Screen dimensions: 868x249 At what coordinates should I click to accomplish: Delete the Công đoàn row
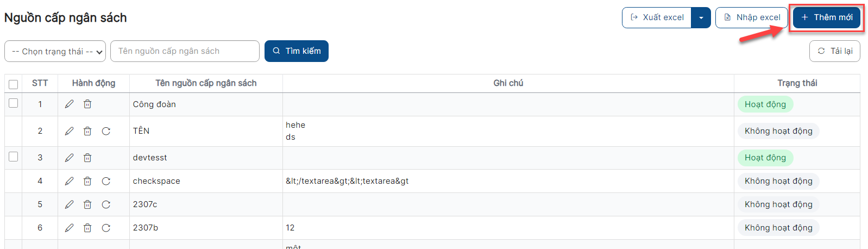click(x=87, y=104)
